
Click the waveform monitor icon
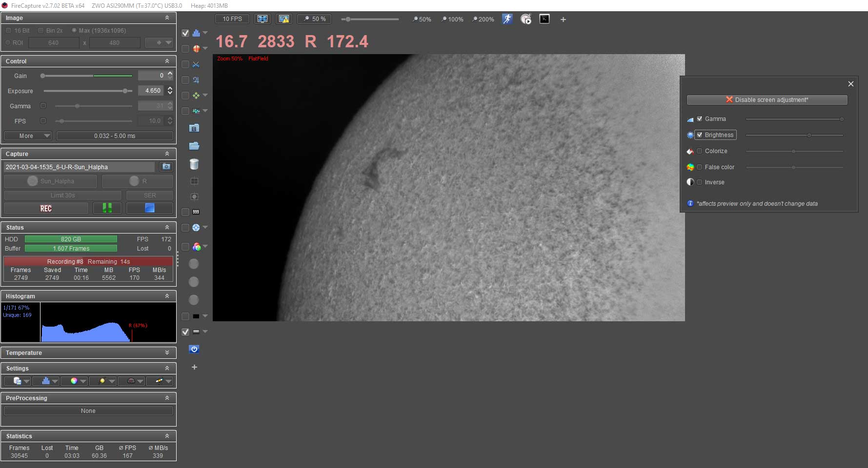(x=196, y=111)
